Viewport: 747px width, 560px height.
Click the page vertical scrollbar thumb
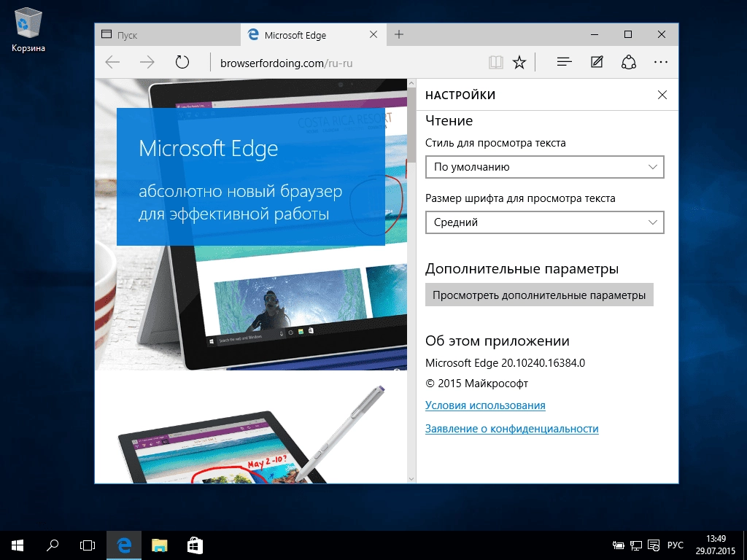tap(411, 125)
